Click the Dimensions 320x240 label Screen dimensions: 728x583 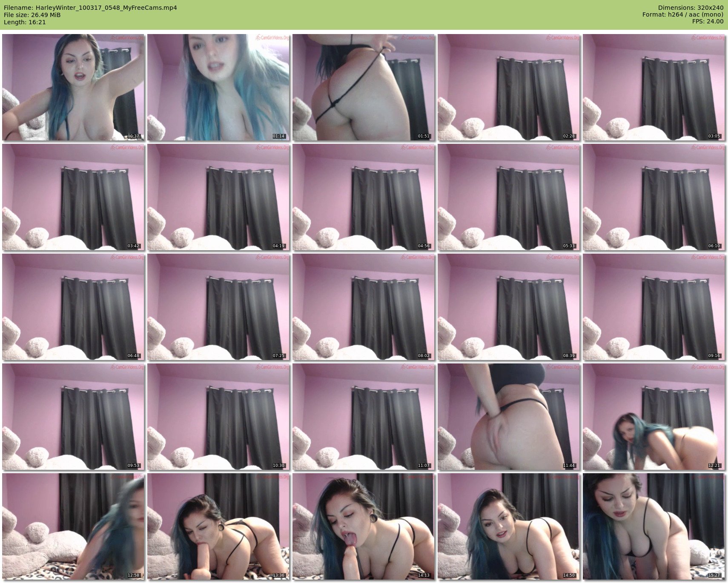pyautogui.click(x=691, y=8)
